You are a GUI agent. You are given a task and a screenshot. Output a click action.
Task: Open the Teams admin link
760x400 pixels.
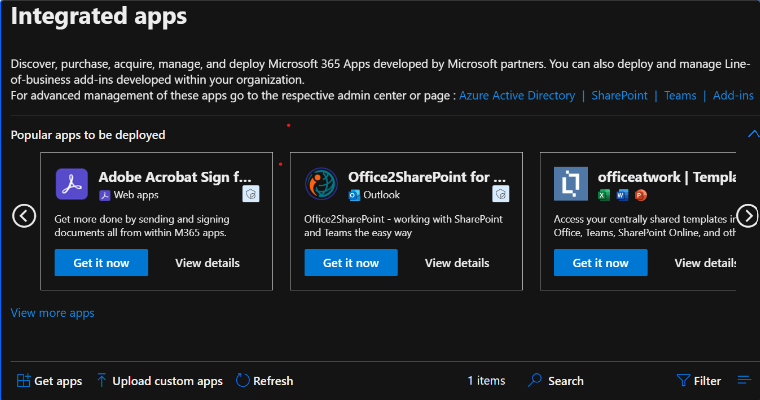point(680,96)
